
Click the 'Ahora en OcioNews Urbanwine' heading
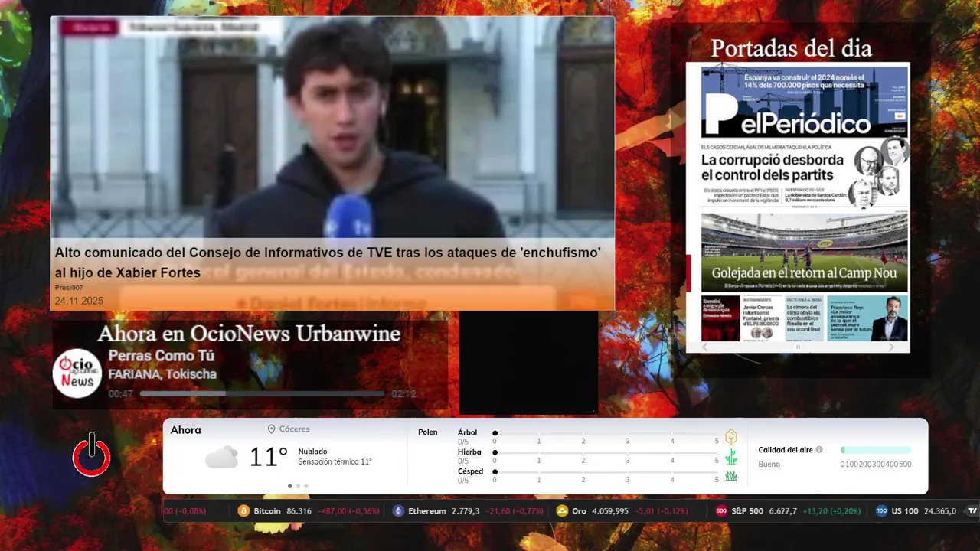coord(249,334)
